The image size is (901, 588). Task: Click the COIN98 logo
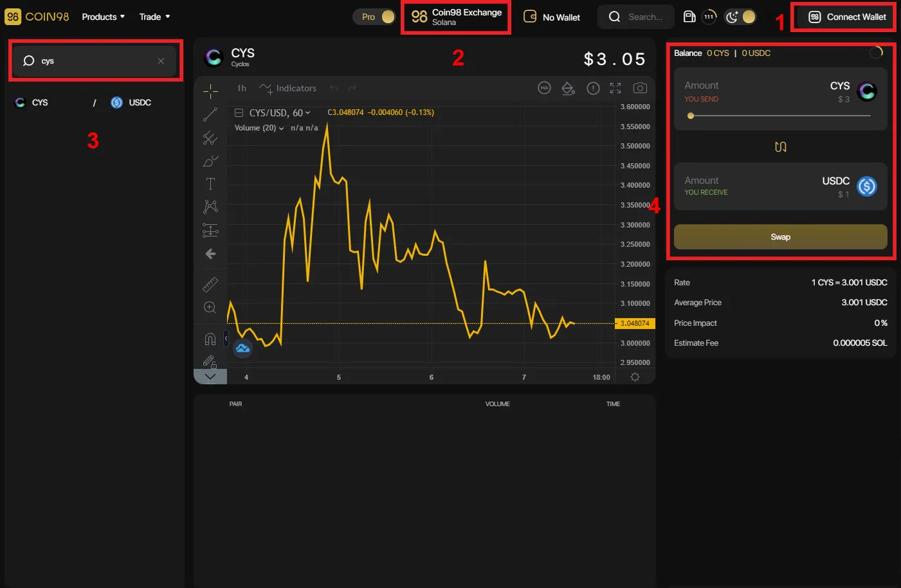point(37,17)
